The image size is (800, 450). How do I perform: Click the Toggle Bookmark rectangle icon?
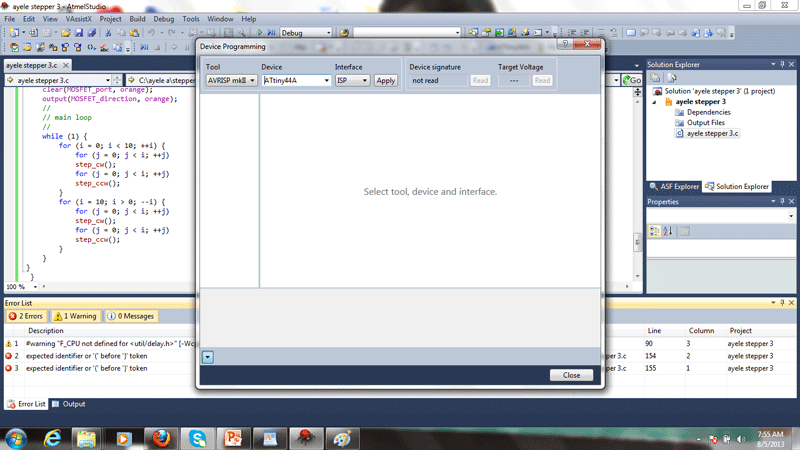coord(631,33)
